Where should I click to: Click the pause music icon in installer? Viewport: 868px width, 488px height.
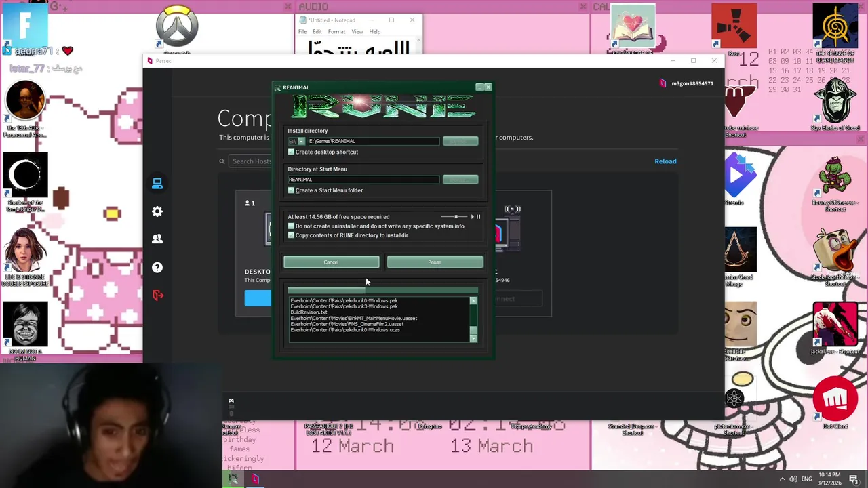pos(479,217)
